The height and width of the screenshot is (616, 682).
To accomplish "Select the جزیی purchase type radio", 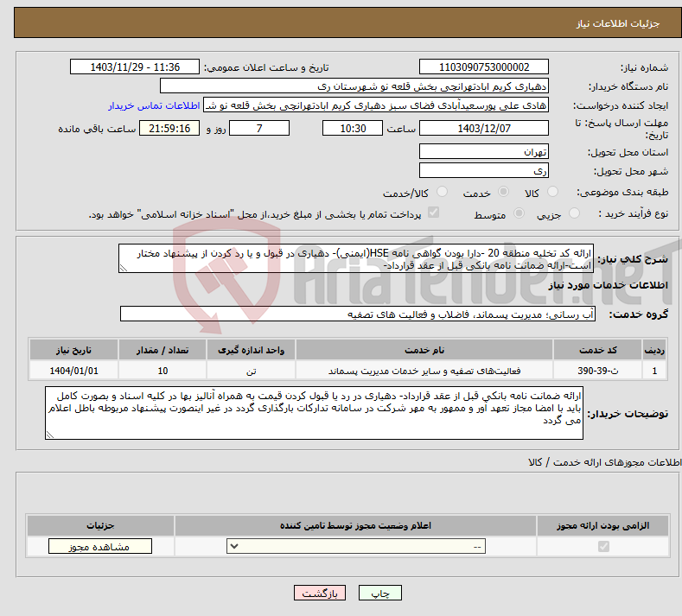I will [574, 213].
